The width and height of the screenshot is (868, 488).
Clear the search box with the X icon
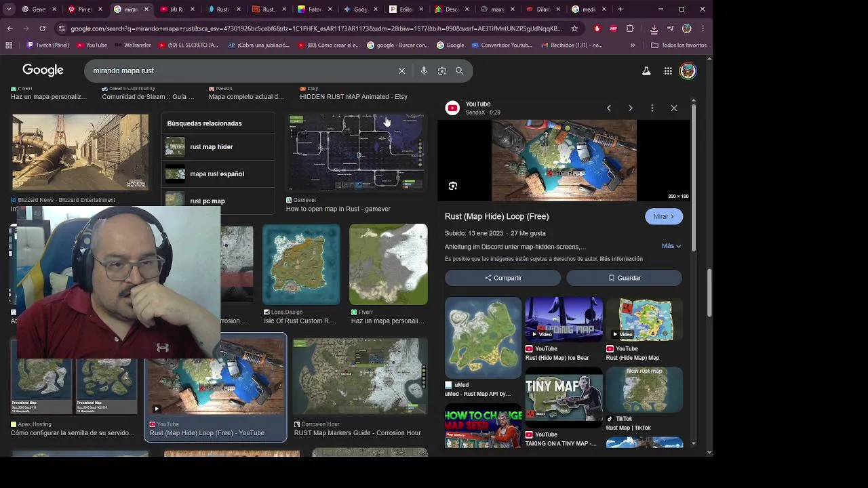point(401,70)
